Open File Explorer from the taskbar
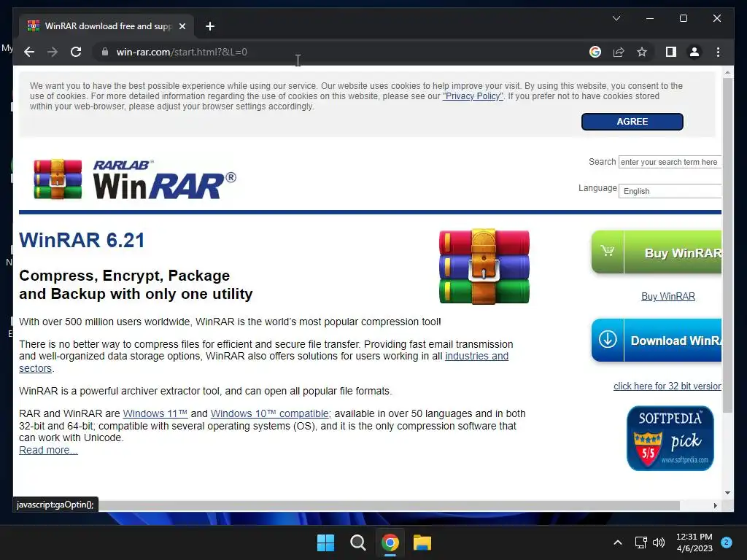Screen dimensions: 747x560 click(422, 542)
